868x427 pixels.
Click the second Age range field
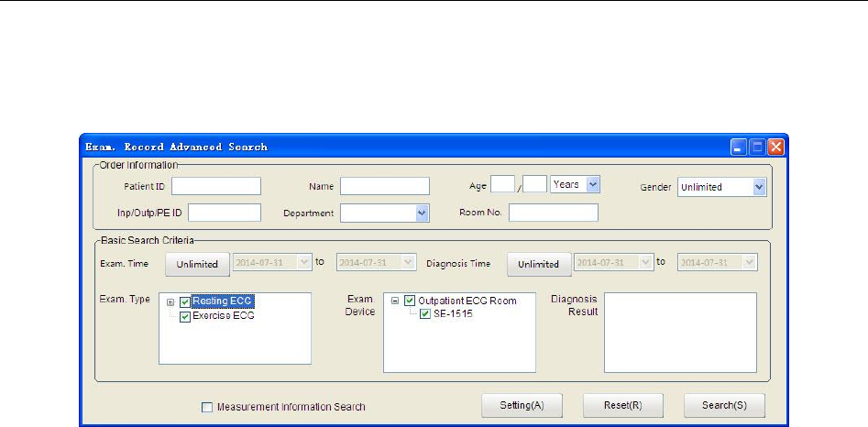tap(535, 184)
